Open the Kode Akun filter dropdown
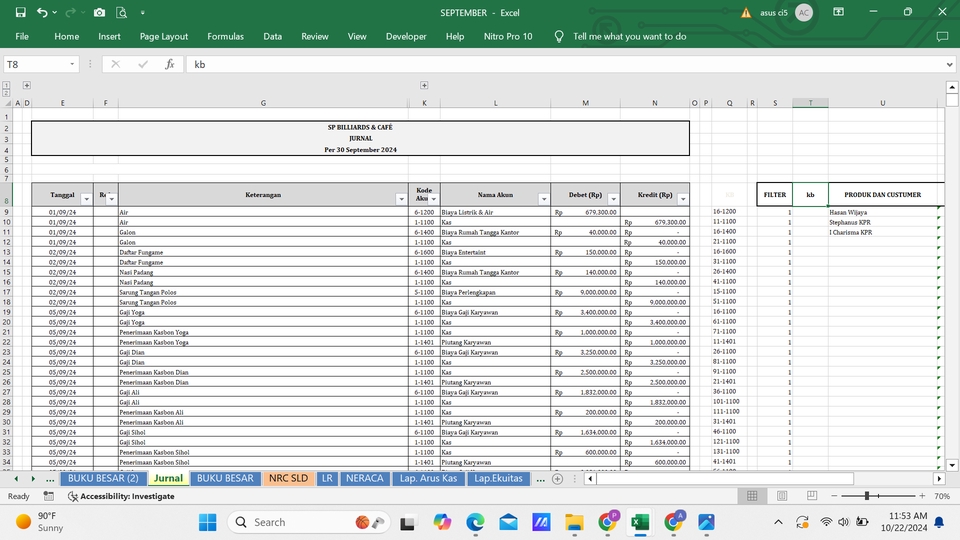This screenshot has height=540, width=960. pyautogui.click(x=433, y=199)
